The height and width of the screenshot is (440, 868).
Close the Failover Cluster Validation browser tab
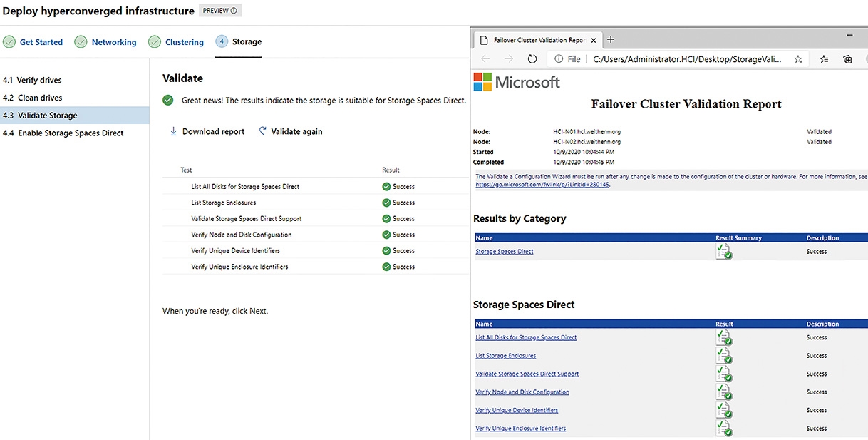594,40
